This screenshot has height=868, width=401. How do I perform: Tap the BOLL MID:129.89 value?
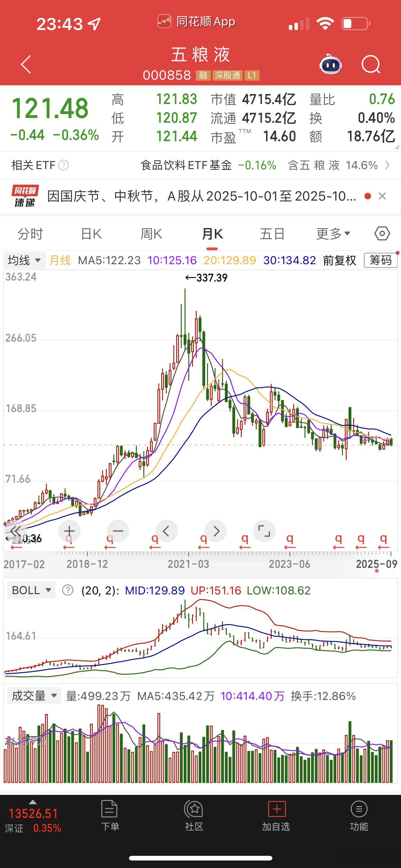(x=155, y=590)
